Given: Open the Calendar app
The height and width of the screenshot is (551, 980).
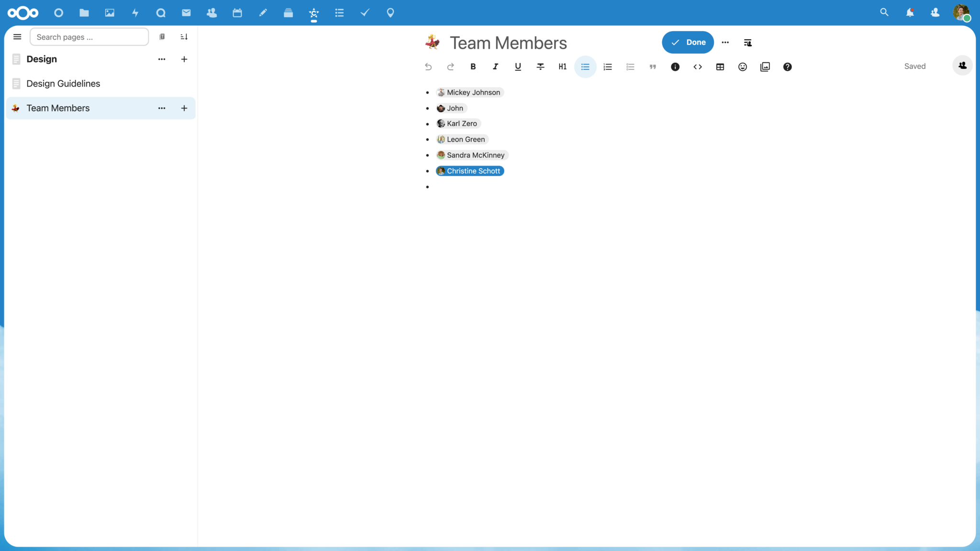Looking at the screenshot, I should [x=237, y=13].
